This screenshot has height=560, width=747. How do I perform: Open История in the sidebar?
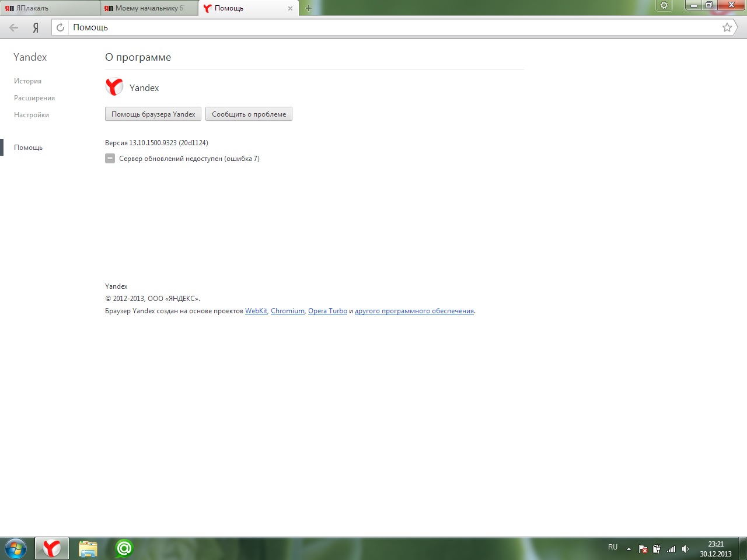[27, 81]
